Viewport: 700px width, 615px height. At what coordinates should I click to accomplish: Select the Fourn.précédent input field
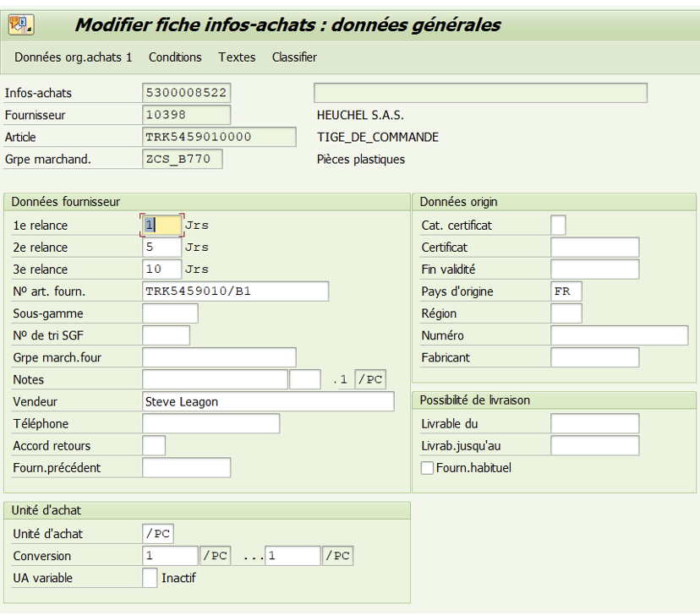186,468
